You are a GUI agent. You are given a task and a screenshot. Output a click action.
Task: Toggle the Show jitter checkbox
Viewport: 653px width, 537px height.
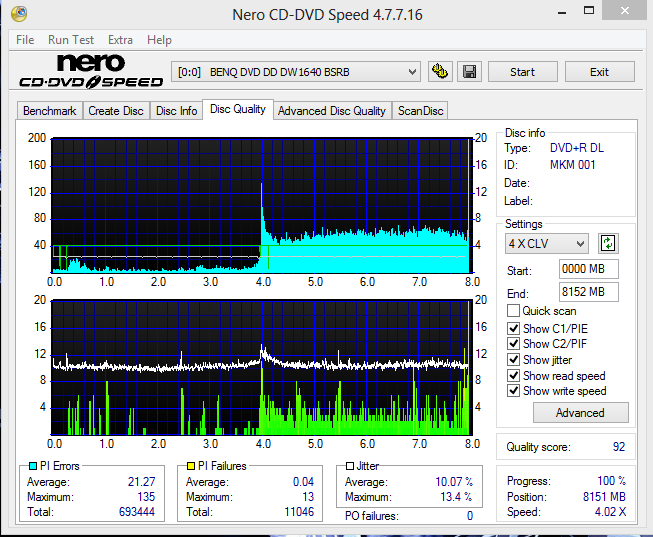tap(514, 359)
